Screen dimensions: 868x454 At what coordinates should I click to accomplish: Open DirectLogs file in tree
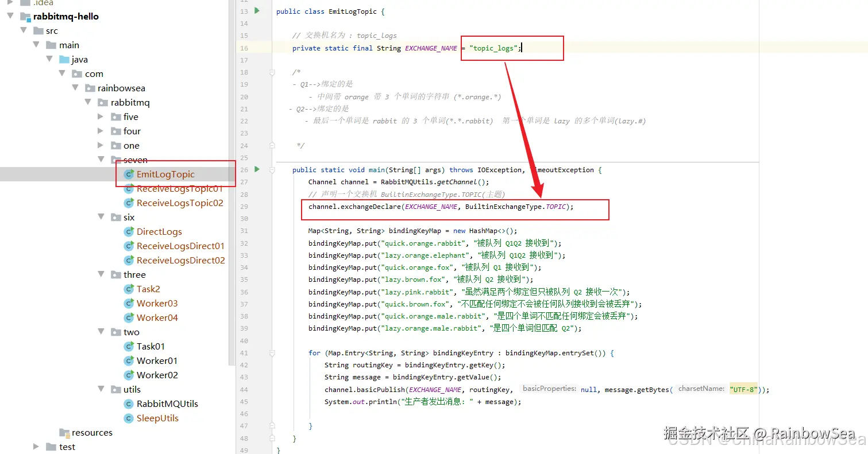tap(159, 231)
